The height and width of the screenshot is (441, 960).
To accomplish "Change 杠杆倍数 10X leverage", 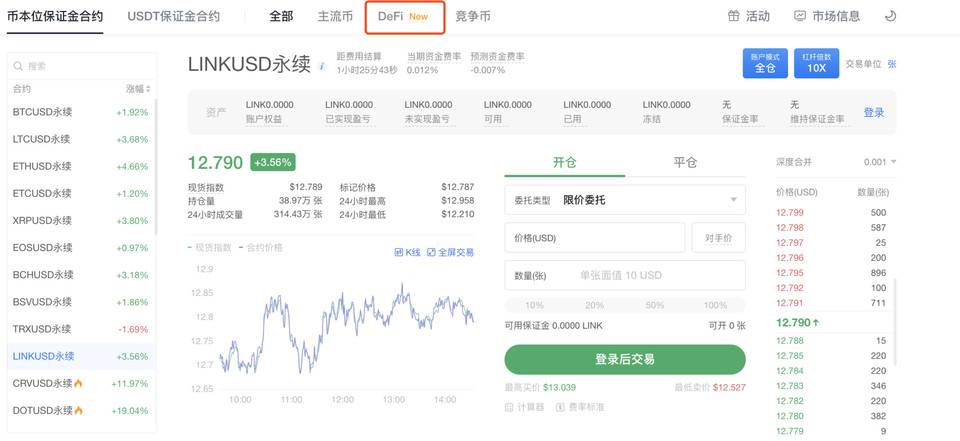I will pyautogui.click(x=816, y=64).
